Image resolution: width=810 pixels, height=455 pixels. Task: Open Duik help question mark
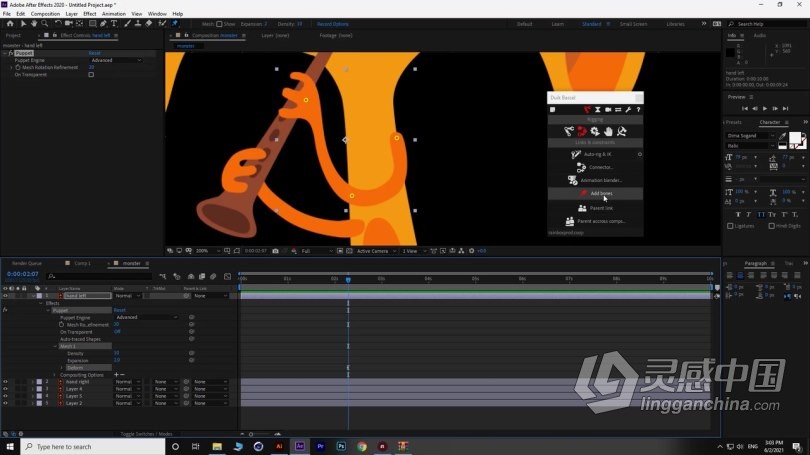click(638, 109)
